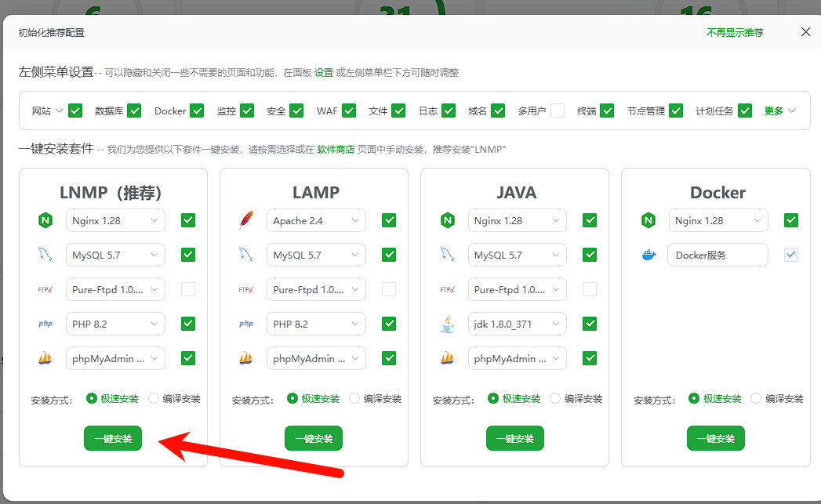
Task: Open the Apache 2.4 version dropdown
Action: click(316, 220)
